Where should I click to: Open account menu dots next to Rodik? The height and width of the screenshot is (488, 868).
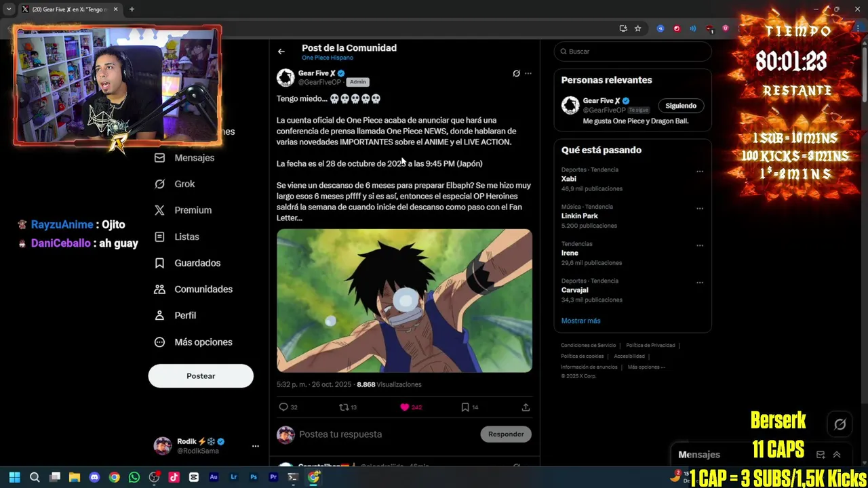pos(256,446)
